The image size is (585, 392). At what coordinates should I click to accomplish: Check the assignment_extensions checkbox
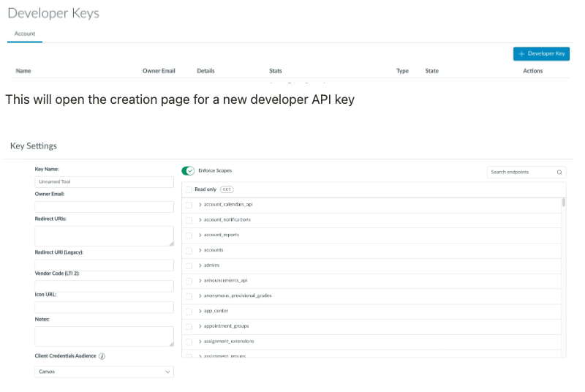tap(189, 342)
